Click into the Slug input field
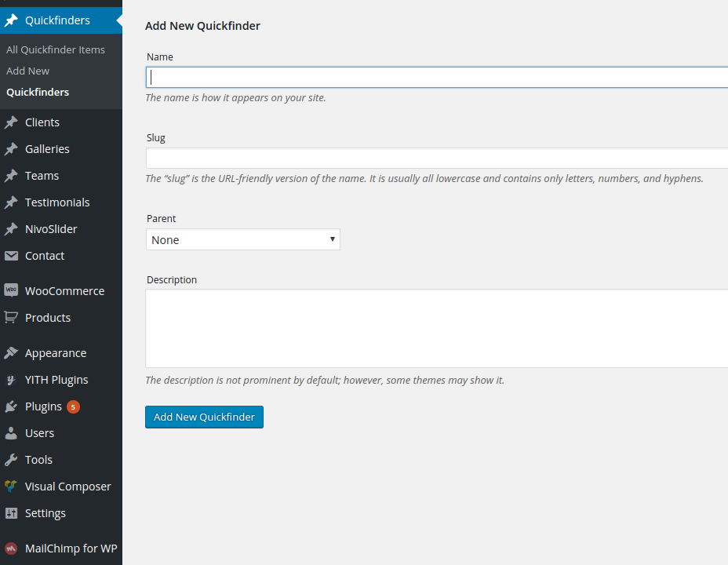 pos(436,158)
